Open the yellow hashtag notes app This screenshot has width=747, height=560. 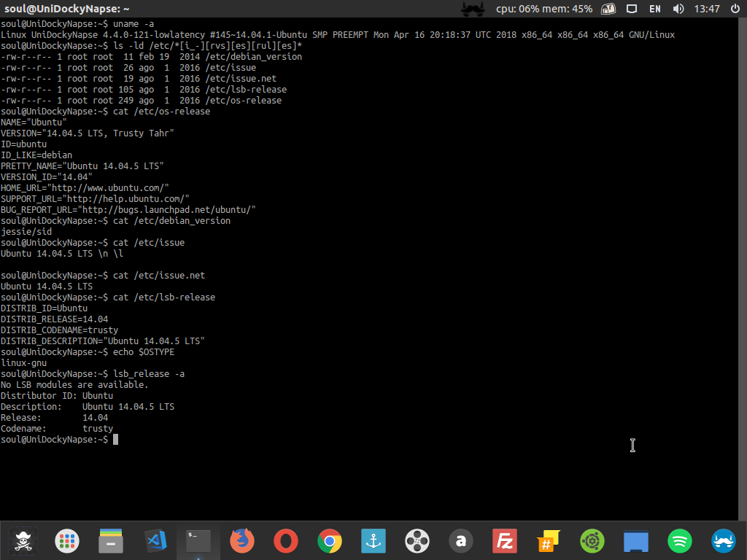pos(549,542)
